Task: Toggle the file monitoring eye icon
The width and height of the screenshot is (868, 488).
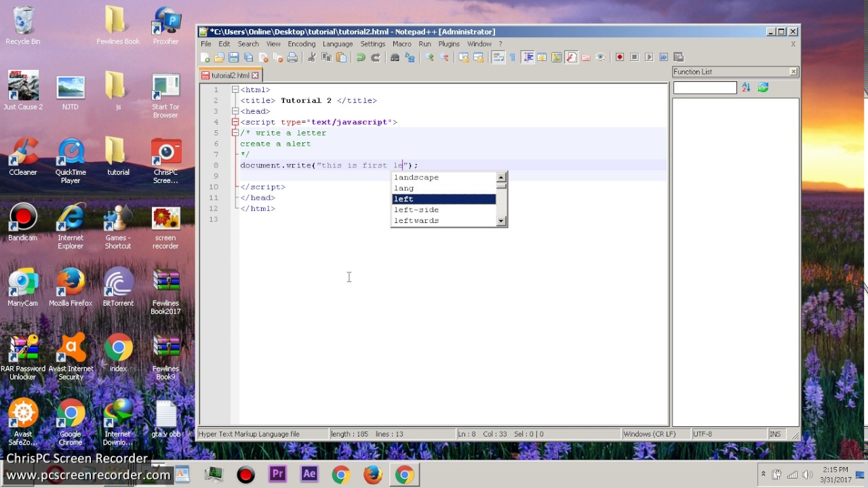Action: [600, 58]
